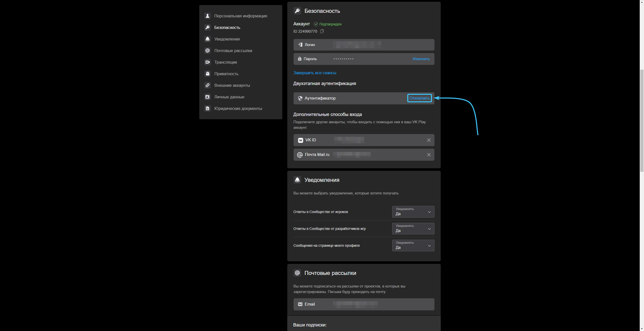Click the ghost icon beside Приватность

[x=208, y=74]
